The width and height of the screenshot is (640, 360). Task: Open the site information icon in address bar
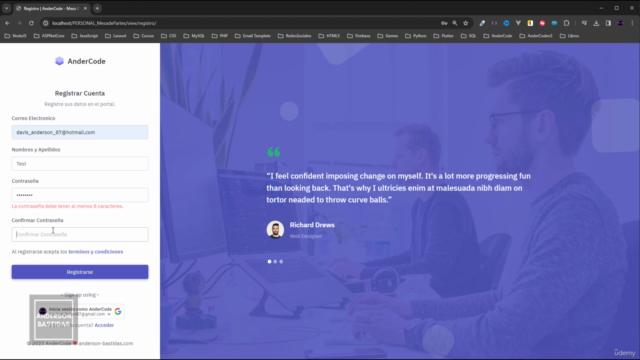pos(46,23)
